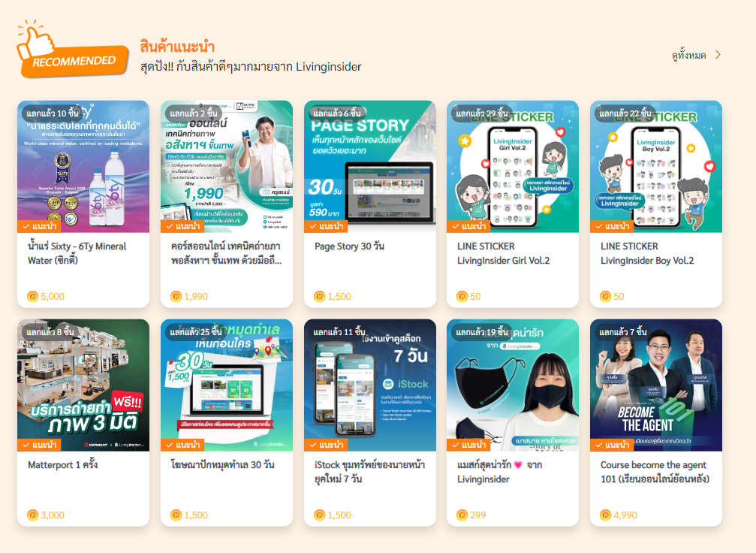Open the online photography course thumbnail
Viewport: 756px width, 553px height.
tap(227, 167)
